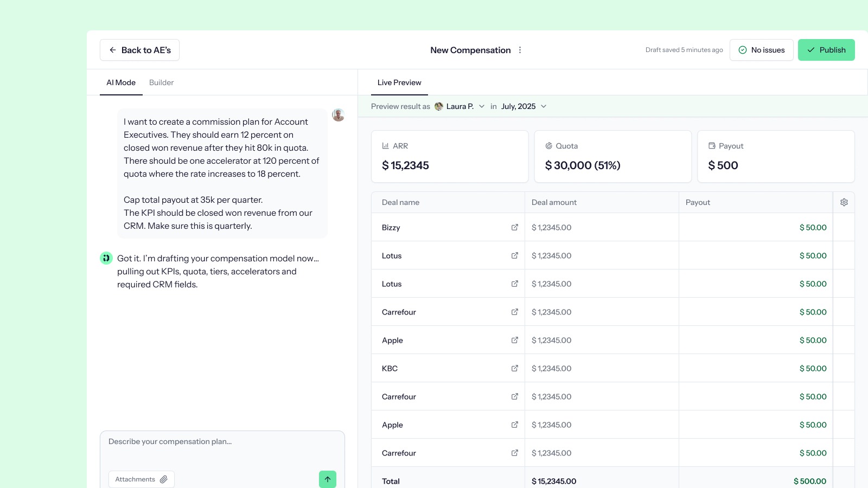Viewport: 868px width, 488px height.
Task: Click the wallet icon beside Payout
Action: pos(711,145)
